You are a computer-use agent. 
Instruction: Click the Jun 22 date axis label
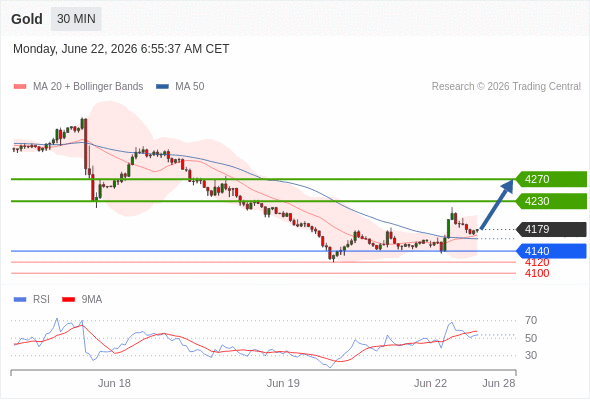(430, 383)
